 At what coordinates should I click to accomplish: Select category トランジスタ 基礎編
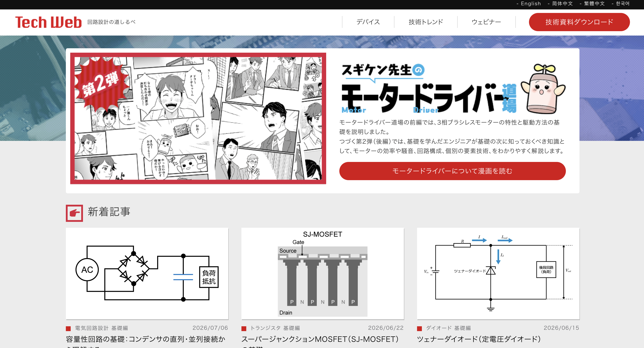(x=275, y=328)
